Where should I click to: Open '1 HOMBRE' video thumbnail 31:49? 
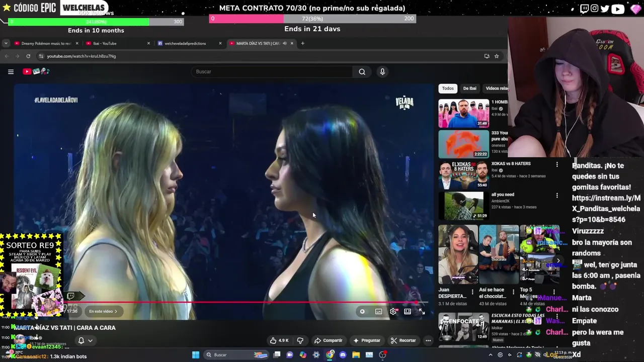pyautogui.click(x=463, y=113)
